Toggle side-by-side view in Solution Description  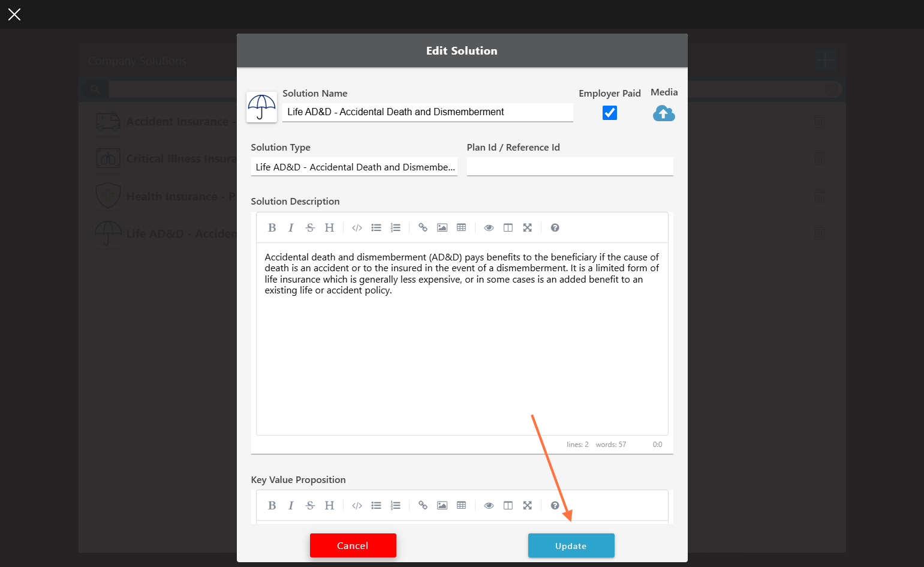(x=508, y=227)
